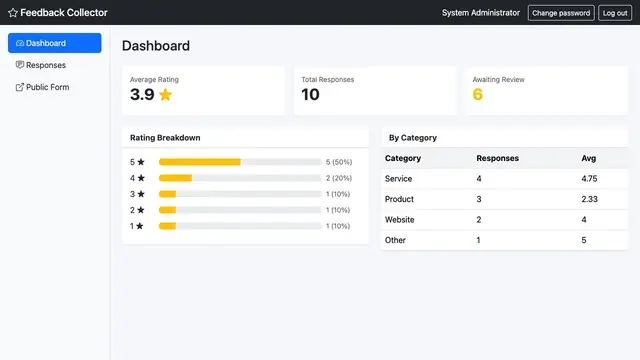The image size is (640, 360).
Task: Click the Rating Breakdown panel header
Action: (x=245, y=138)
